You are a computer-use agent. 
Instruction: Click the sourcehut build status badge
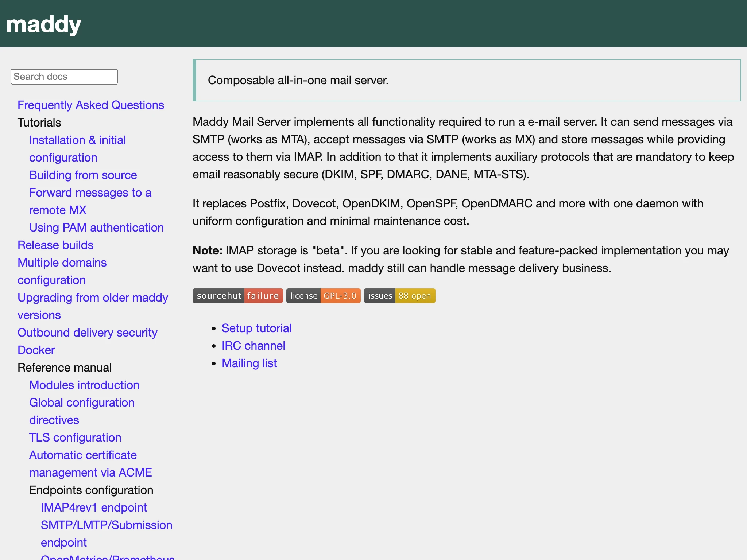point(237,296)
